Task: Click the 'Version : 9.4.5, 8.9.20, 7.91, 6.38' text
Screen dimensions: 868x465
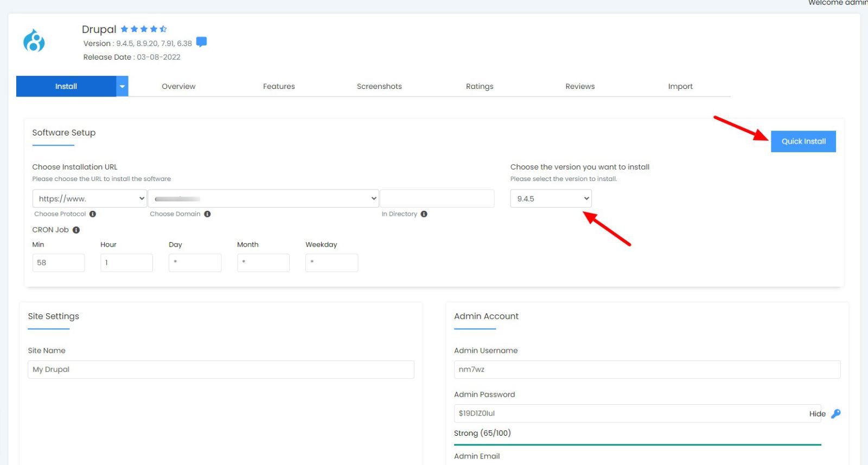Action: pyautogui.click(x=138, y=43)
